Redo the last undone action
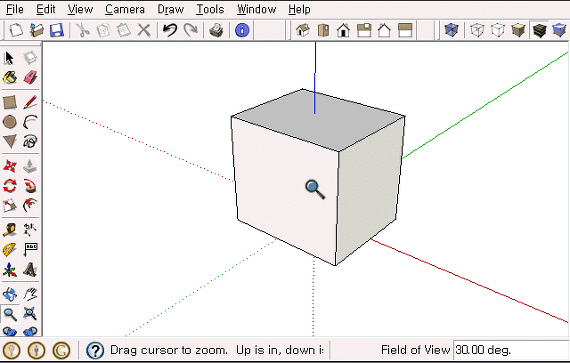The height and width of the screenshot is (363, 570). pos(190,30)
